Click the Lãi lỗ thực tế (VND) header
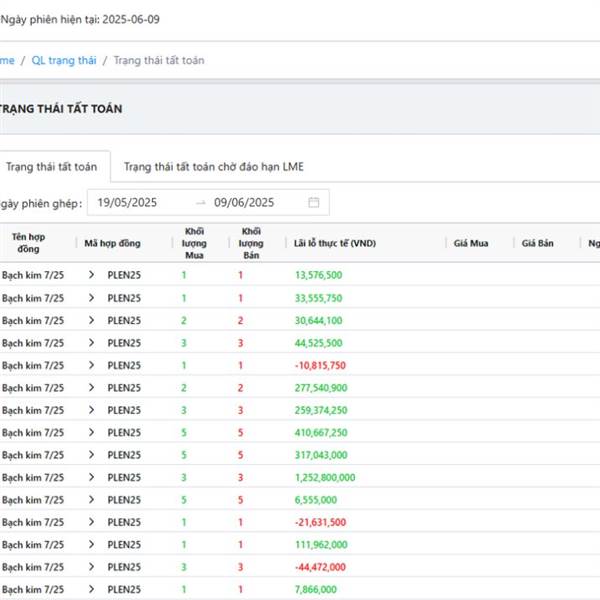Screen dimensions: 600x600 [x=335, y=243]
